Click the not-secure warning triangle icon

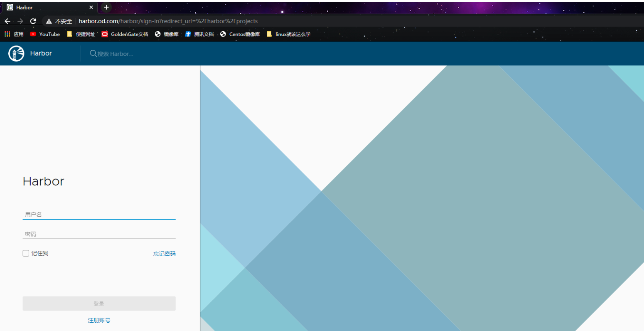(x=49, y=21)
